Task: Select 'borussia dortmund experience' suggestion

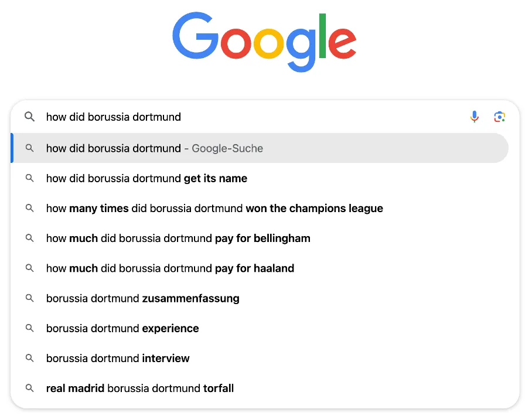Action: click(122, 328)
